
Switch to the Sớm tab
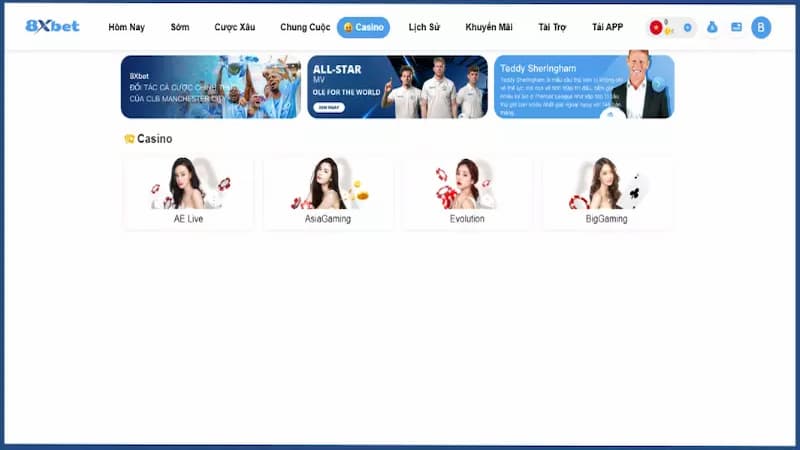180,27
